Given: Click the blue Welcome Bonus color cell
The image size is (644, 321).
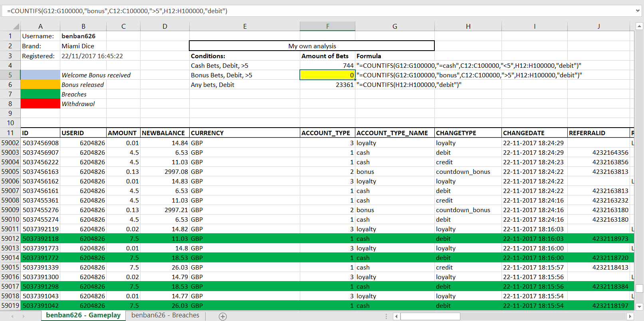Looking at the screenshot, I should coord(40,75).
